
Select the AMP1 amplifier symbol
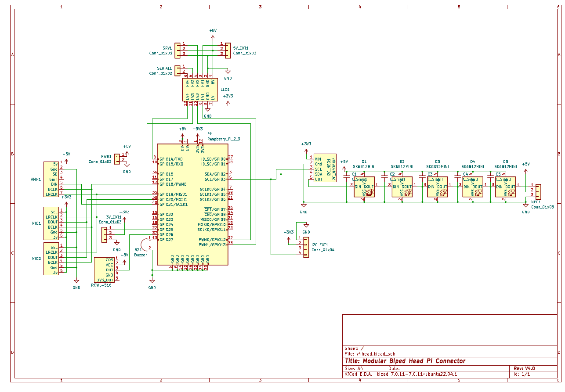(51, 179)
